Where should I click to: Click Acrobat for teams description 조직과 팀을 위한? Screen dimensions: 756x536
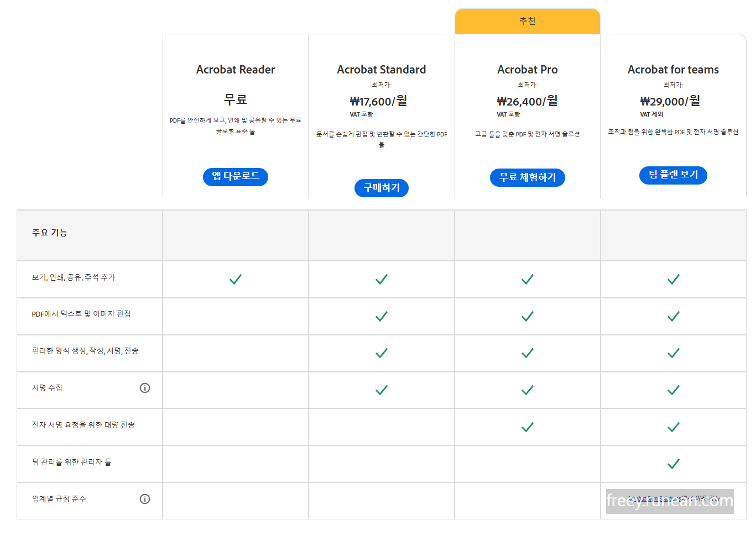click(673, 132)
